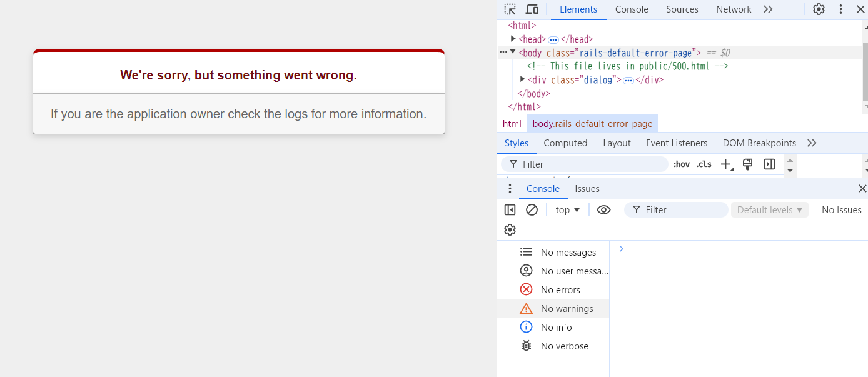Expand the div class dialog node

coord(523,79)
